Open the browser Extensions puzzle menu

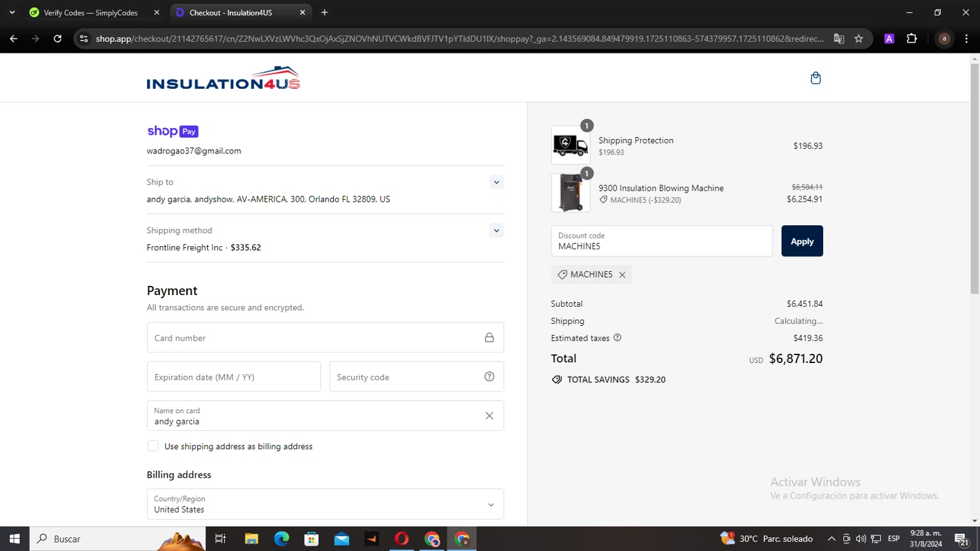[x=912, y=39]
